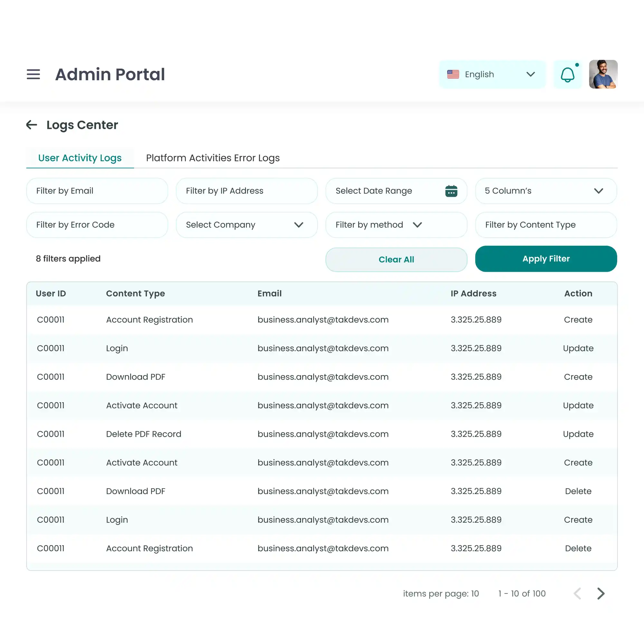Click the notification bell icon
The image size is (644, 644).
[x=567, y=75]
